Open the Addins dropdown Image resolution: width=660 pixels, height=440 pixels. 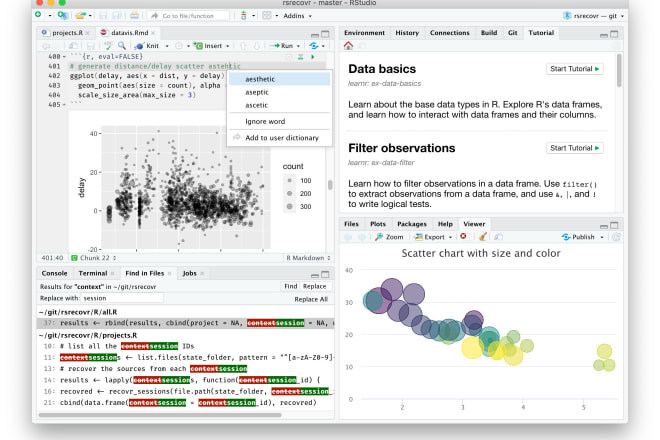[x=298, y=16]
